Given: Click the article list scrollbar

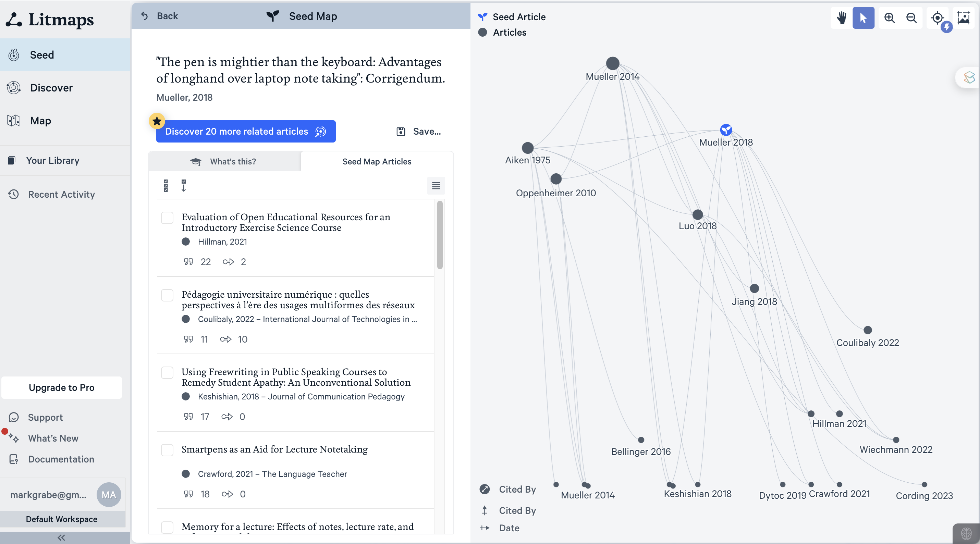Looking at the screenshot, I should coord(440,235).
